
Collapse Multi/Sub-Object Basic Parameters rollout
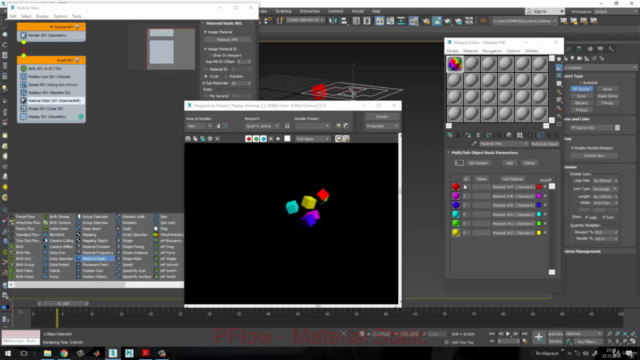point(484,153)
